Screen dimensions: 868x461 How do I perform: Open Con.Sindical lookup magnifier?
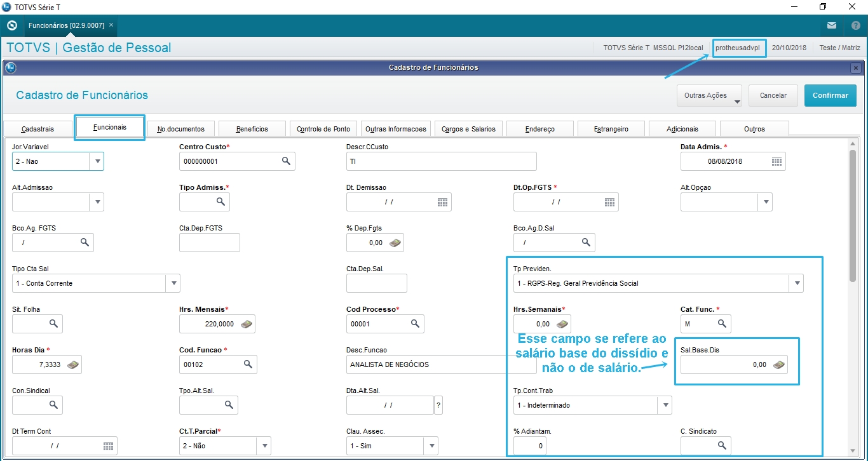click(x=54, y=405)
